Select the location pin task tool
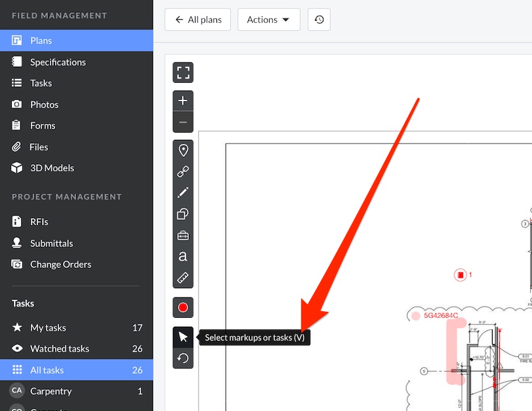This screenshot has width=532, height=411. click(183, 150)
